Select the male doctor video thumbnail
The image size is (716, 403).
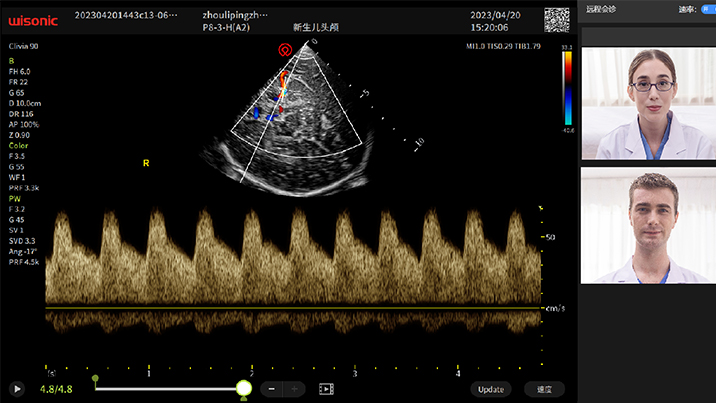pyautogui.click(x=648, y=225)
